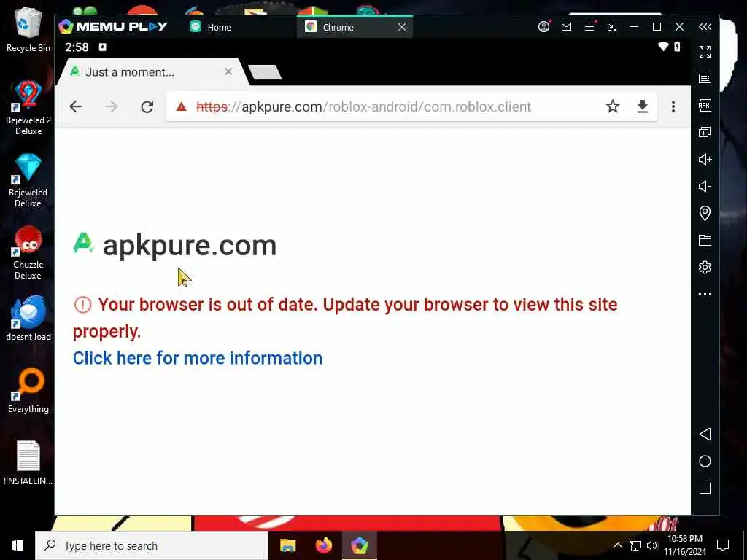This screenshot has width=747, height=560.
Task: Collapse the MEmu sidebar with the triple-chevron
Action: pyautogui.click(x=705, y=27)
